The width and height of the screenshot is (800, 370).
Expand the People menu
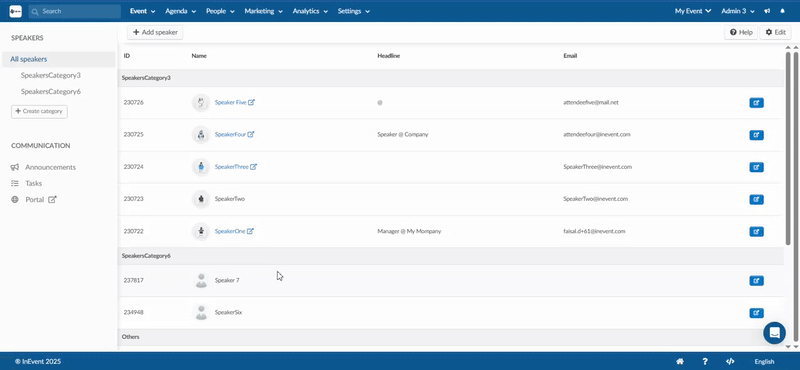coord(220,11)
